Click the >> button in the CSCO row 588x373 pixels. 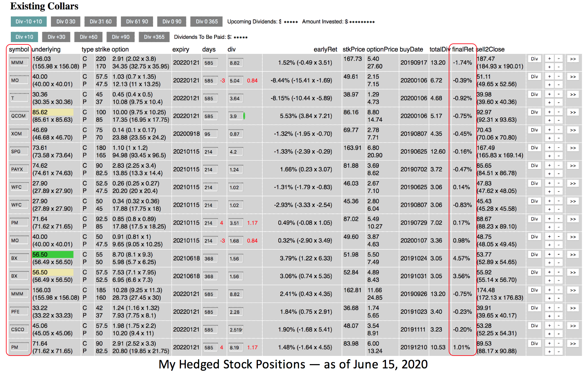(573, 326)
